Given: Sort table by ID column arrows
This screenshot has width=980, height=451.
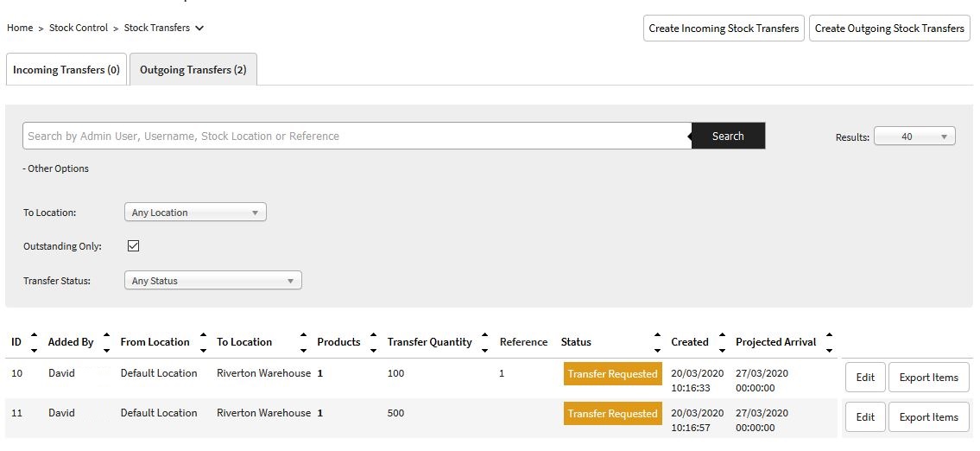Looking at the screenshot, I should coord(34,342).
